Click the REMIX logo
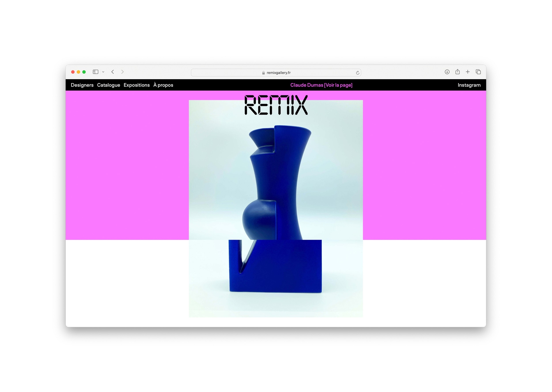Image resolution: width=552 pixels, height=392 pixels. pyautogui.click(x=276, y=105)
